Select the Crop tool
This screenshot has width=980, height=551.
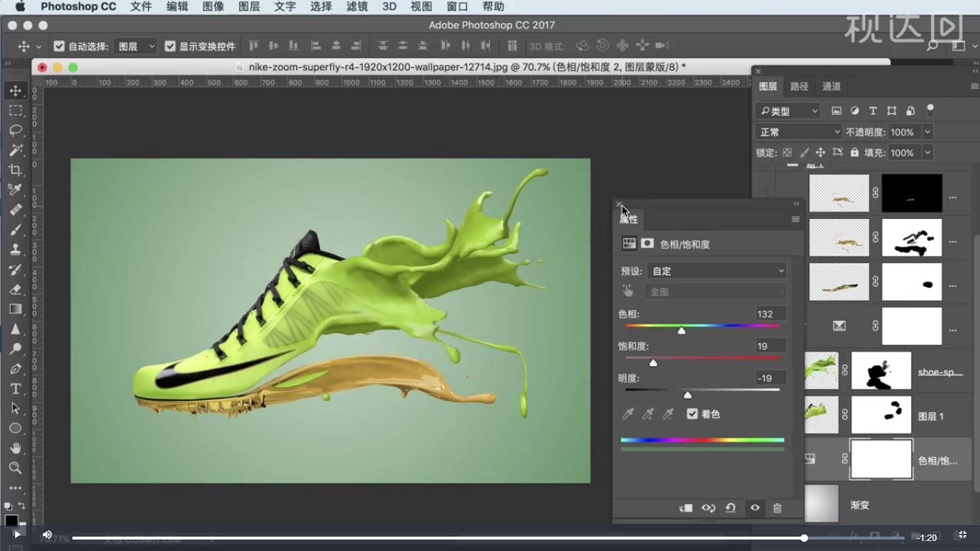pyautogui.click(x=15, y=170)
